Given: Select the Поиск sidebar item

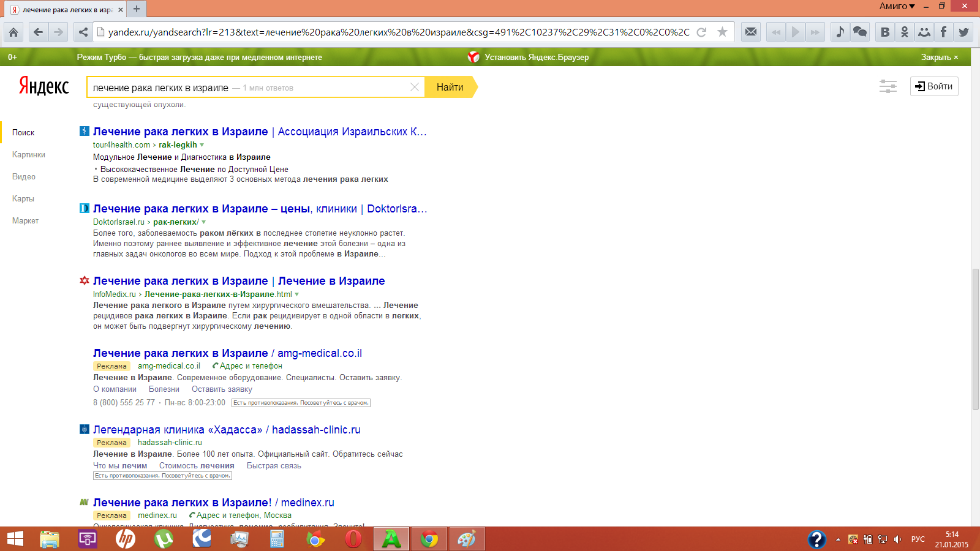Looking at the screenshot, I should point(23,132).
